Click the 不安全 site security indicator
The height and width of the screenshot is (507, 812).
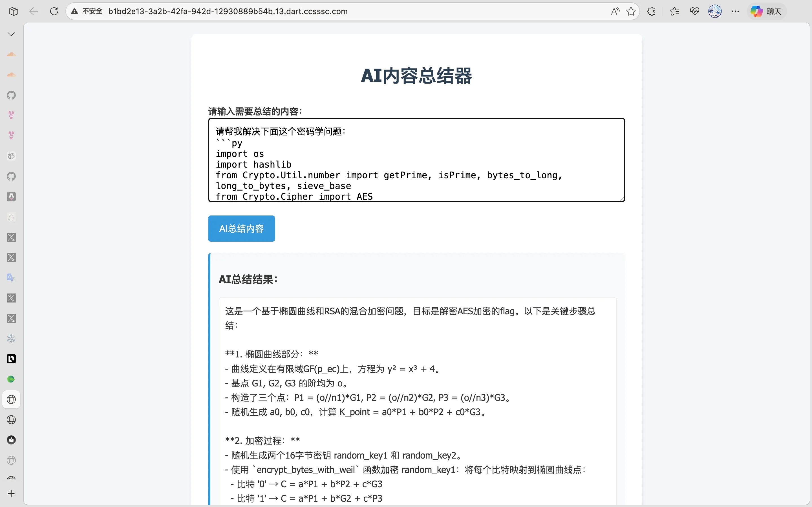click(x=87, y=11)
